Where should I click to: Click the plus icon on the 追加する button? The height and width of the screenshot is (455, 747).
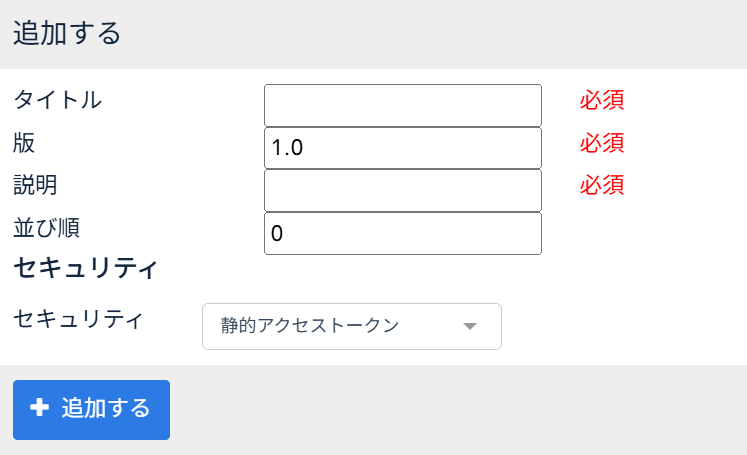(40, 408)
